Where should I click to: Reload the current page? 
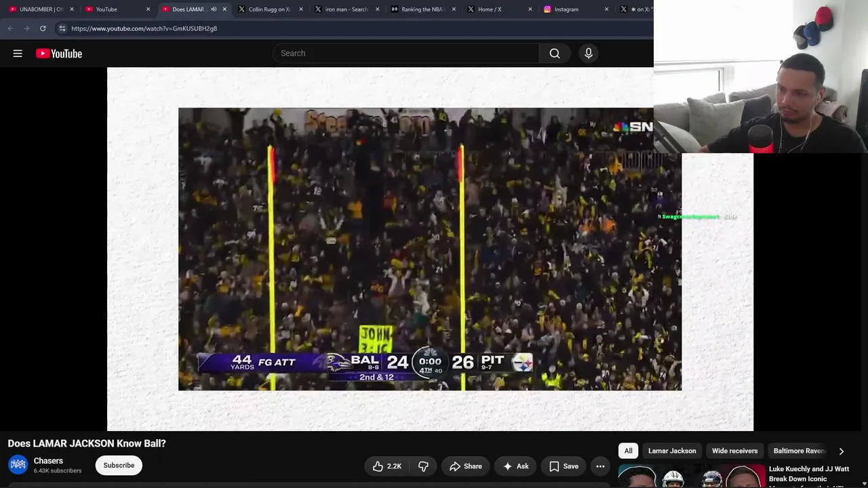click(43, 28)
